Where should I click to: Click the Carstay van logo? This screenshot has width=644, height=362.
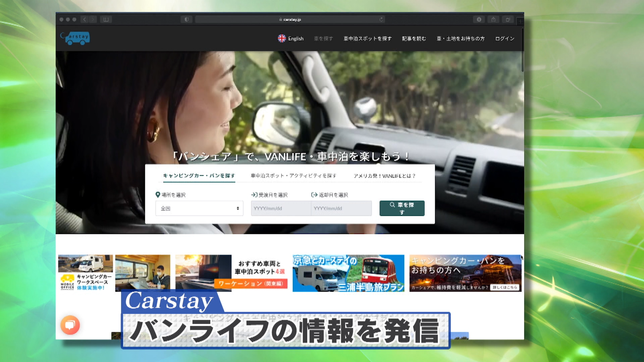coord(75,38)
